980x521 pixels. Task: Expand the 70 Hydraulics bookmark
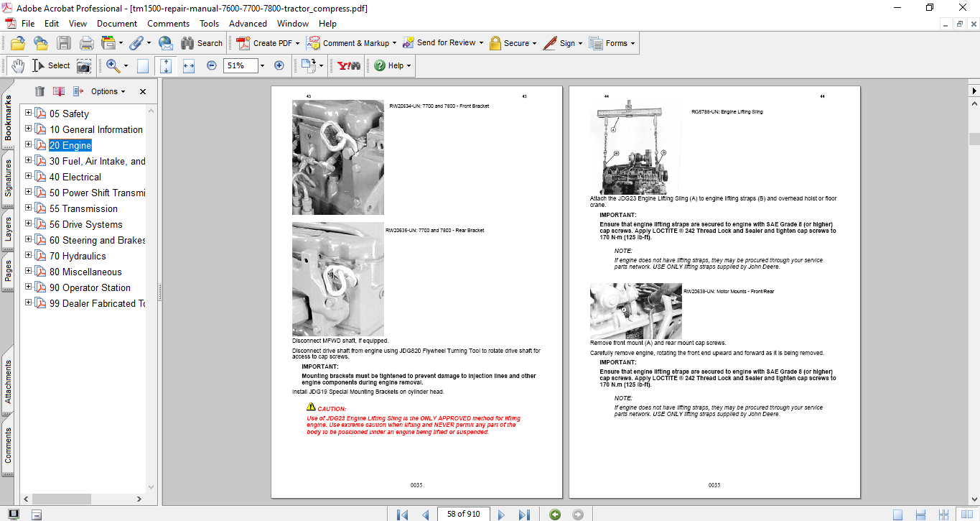[27, 256]
